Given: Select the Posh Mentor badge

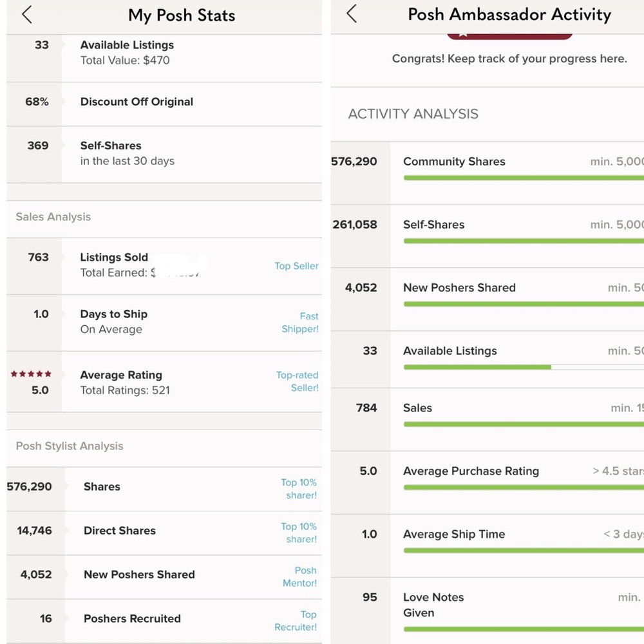Looking at the screenshot, I should point(300,576).
